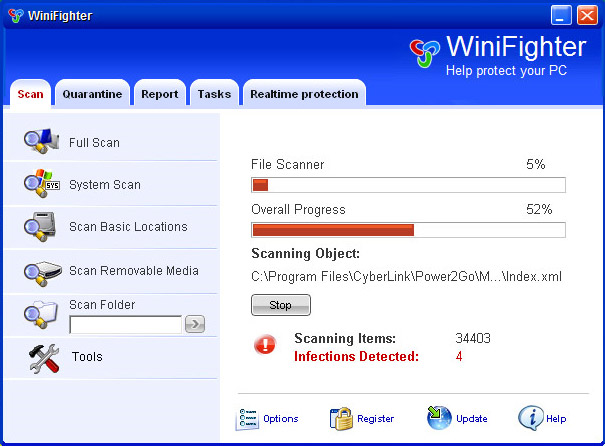Click the scanning object file path
605x446 pixels.
[406, 277]
